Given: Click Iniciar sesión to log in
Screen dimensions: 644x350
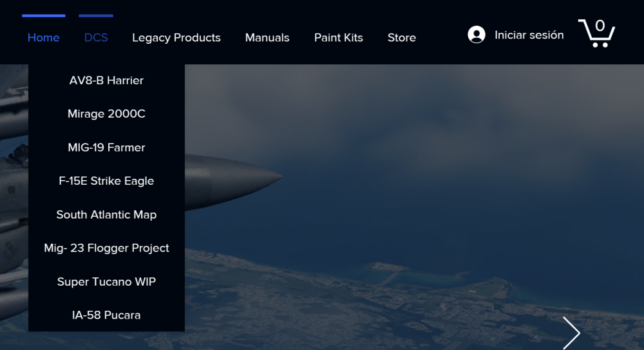Looking at the screenshot, I should [529, 35].
